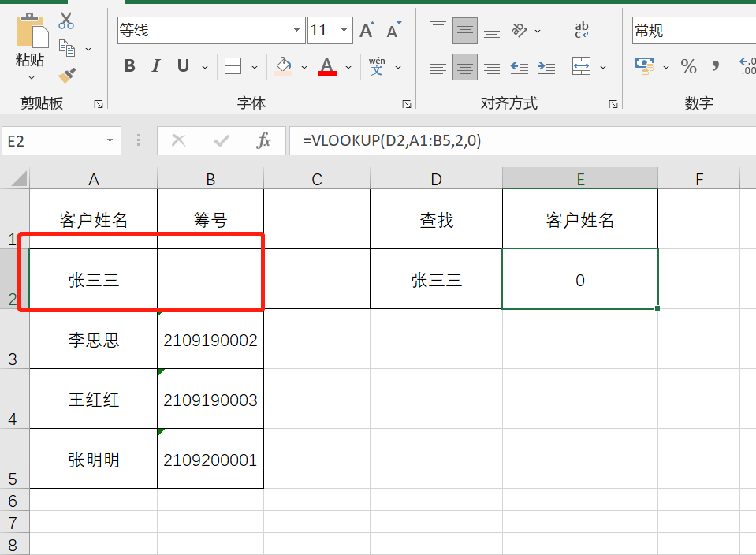Select column C header

click(x=317, y=180)
